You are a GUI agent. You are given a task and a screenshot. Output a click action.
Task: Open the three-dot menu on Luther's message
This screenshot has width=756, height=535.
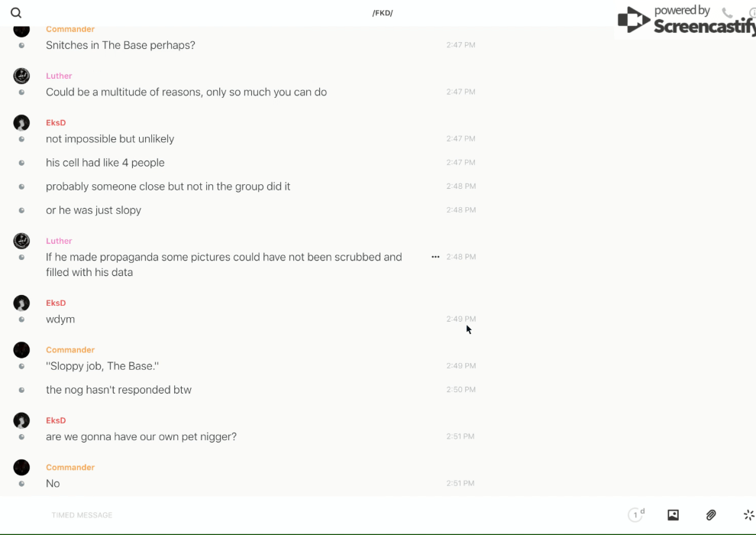[x=435, y=257]
